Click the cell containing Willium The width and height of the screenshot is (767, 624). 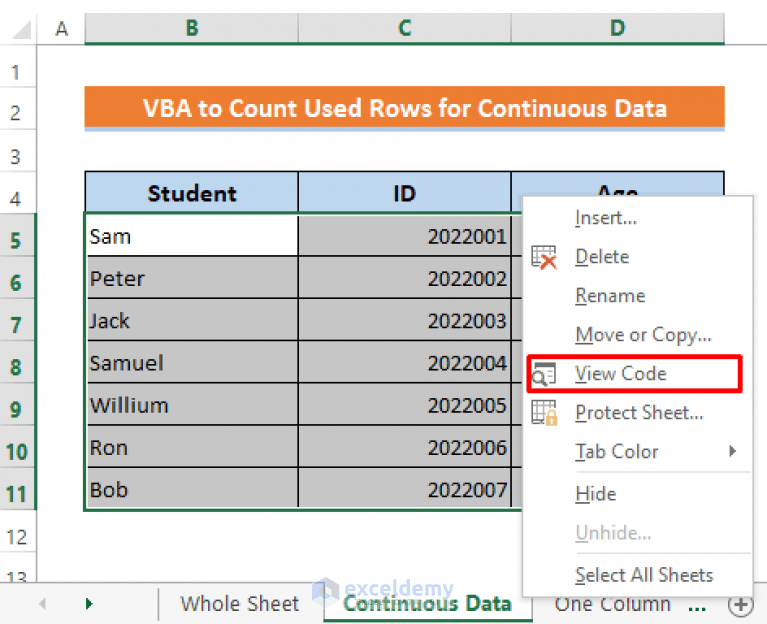[x=192, y=404]
